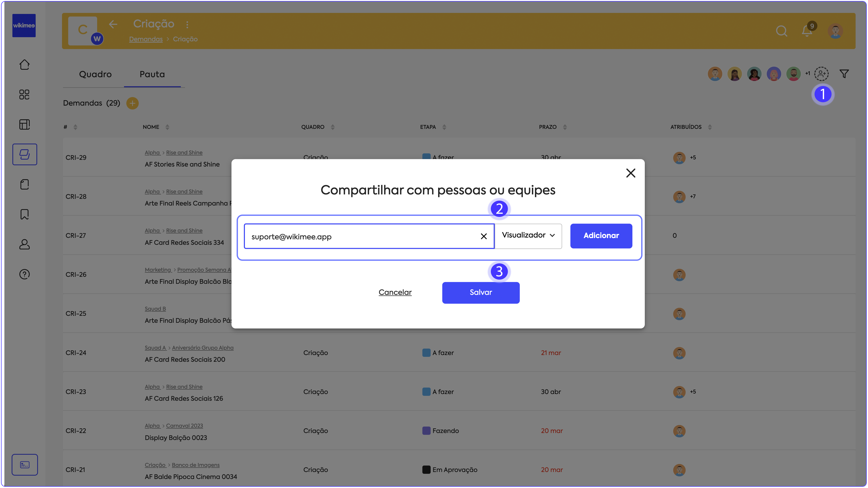Click the filter funnel icon
This screenshot has height=488, width=868.
(844, 74)
